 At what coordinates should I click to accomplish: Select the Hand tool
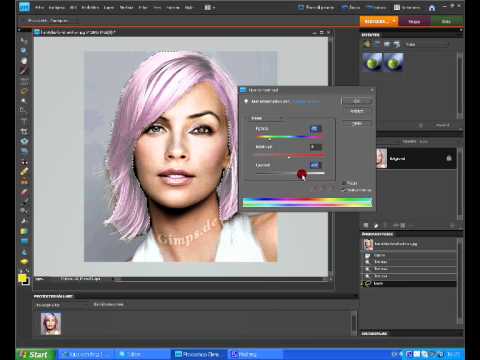tap(24, 61)
